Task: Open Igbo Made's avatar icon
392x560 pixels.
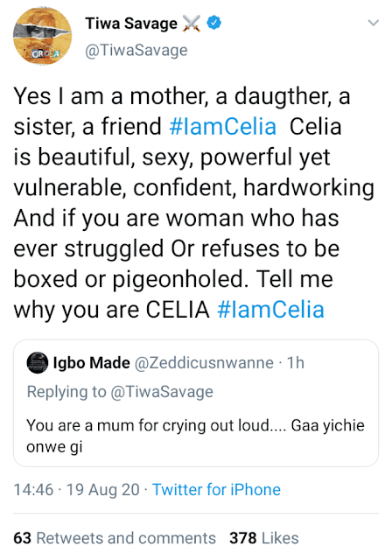Action: (38, 362)
